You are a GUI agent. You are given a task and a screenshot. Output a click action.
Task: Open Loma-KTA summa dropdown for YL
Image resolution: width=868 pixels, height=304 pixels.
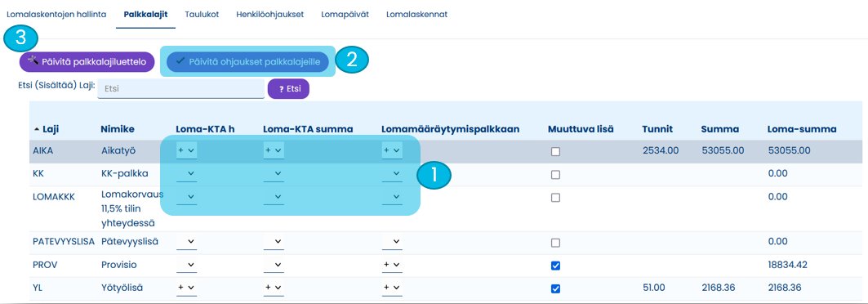pos(274,288)
